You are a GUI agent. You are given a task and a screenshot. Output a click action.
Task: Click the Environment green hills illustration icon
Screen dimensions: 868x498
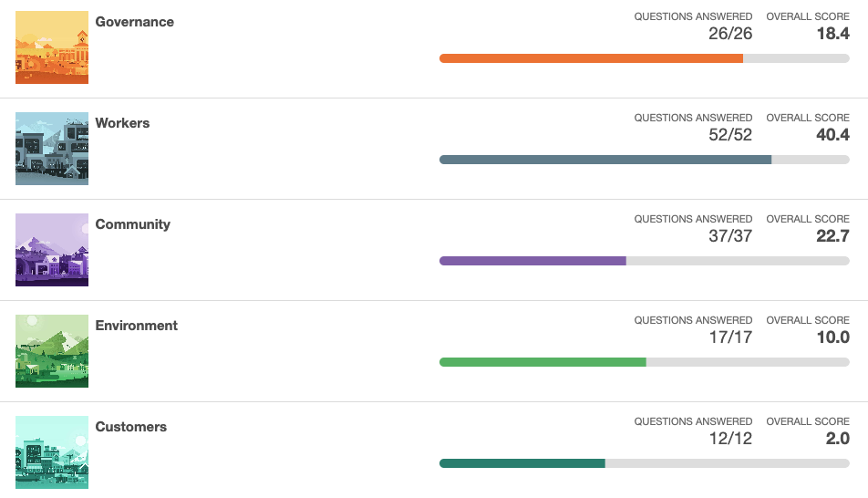[52, 351]
